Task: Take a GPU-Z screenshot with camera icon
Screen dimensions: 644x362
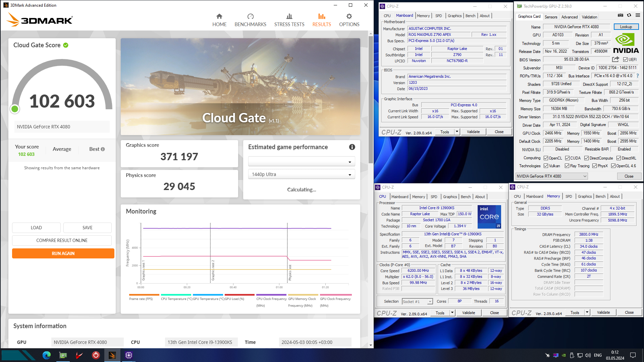Action: [621, 15]
